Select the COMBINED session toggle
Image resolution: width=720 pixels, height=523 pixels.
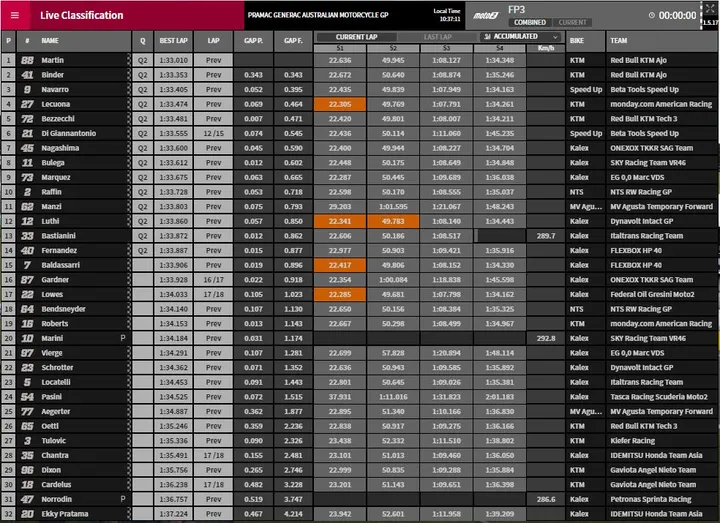529,22
